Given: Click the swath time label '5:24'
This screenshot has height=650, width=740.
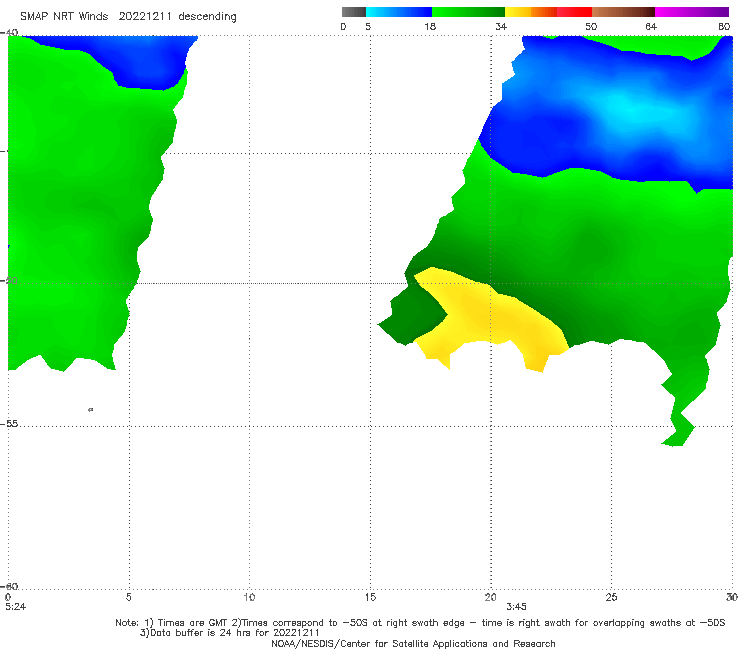Looking at the screenshot, I should coord(15,607).
